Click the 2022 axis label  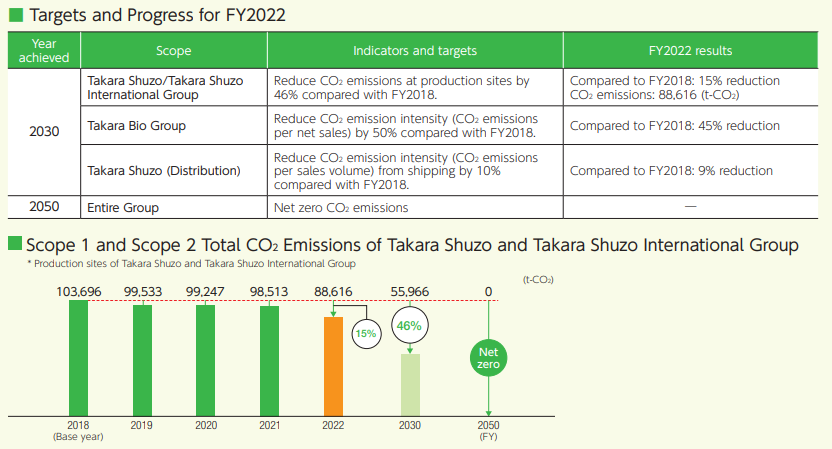[x=333, y=425]
